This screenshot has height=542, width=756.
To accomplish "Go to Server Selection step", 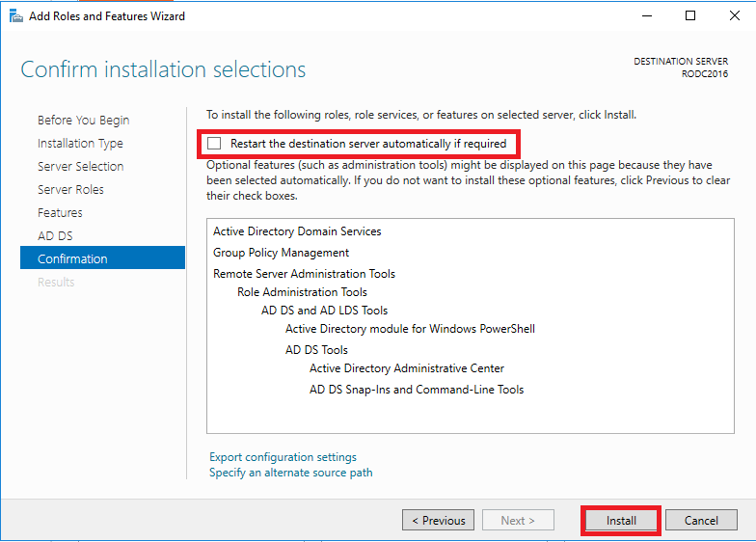I will click(x=81, y=166).
